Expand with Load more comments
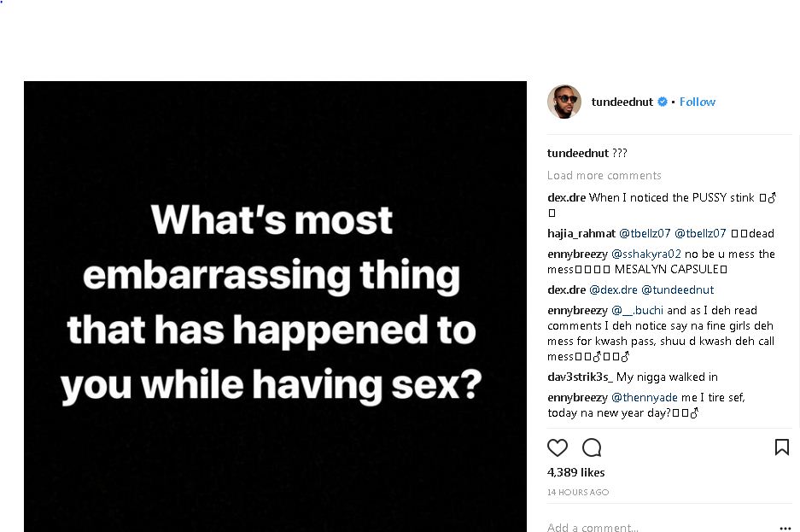Image resolution: width=800 pixels, height=532 pixels. [604, 175]
